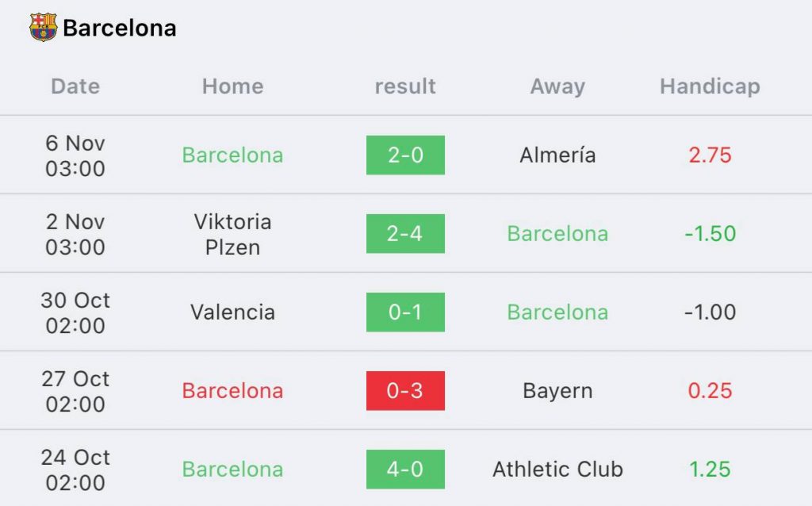Screen dimensions: 812x506
Task: Select Almería in the Away column
Action: point(557,155)
